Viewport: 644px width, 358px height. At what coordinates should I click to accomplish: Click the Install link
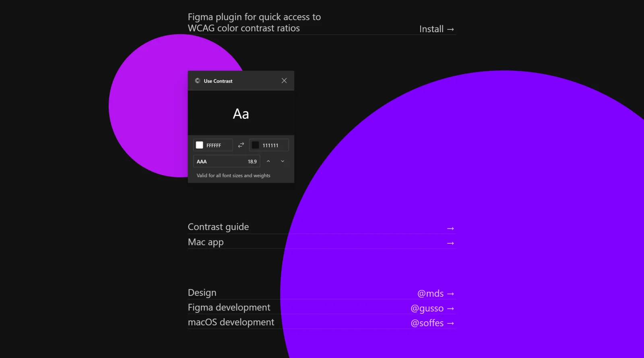(x=436, y=29)
